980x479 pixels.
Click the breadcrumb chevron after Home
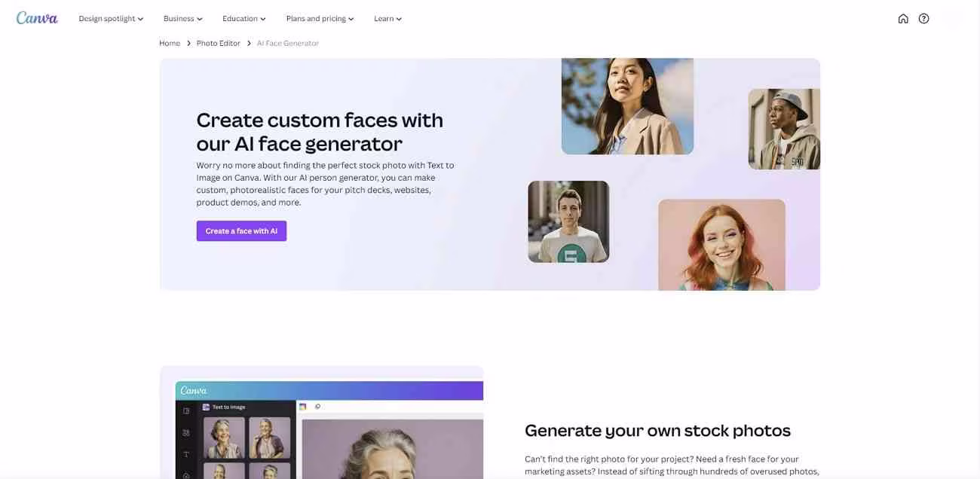pos(188,44)
